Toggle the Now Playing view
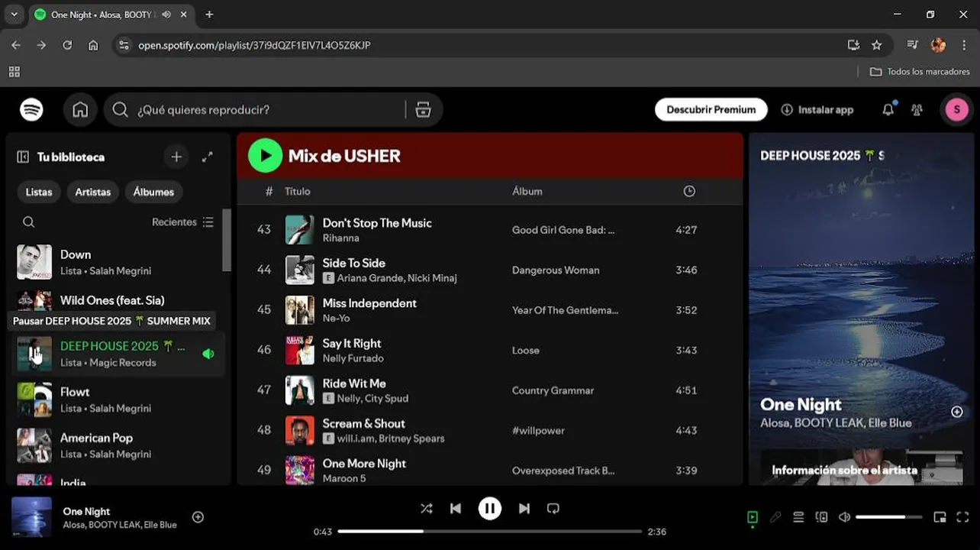 coord(753,517)
